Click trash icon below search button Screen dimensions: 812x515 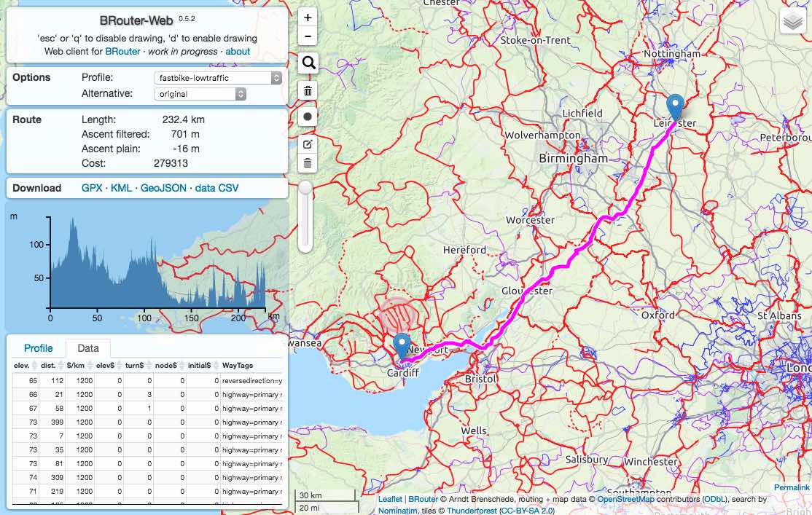tap(308, 90)
